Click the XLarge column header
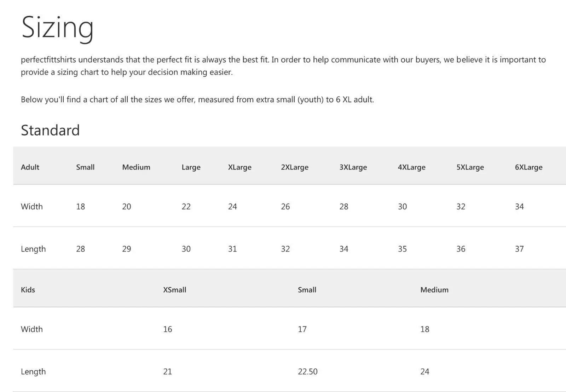 (x=239, y=167)
